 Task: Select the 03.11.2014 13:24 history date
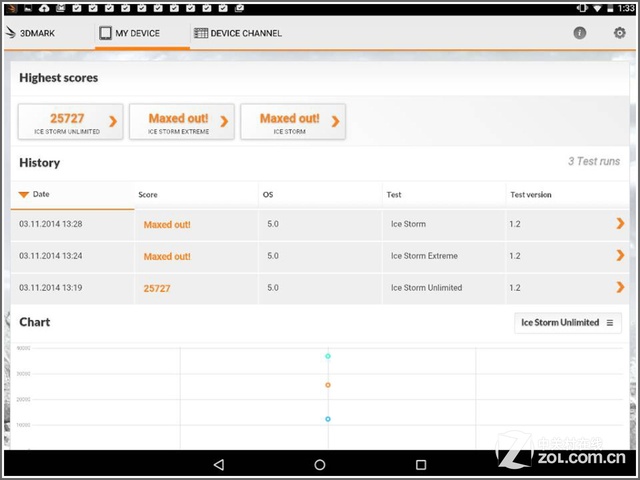pyautogui.click(x=51, y=256)
